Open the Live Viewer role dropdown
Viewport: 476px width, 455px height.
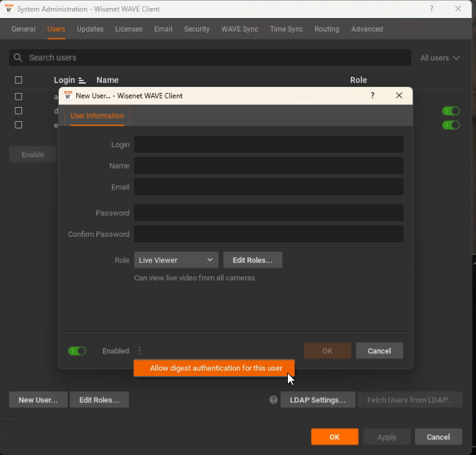click(176, 260)
